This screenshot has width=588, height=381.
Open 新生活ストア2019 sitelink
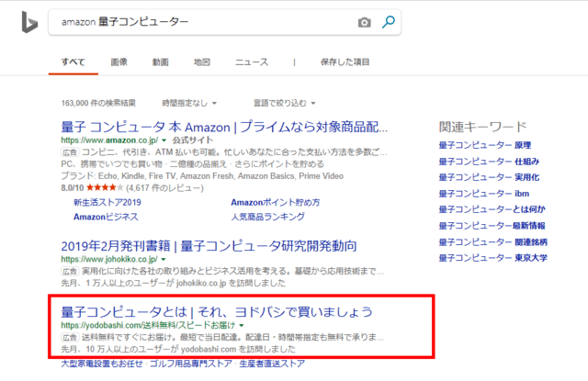[107, 203]
